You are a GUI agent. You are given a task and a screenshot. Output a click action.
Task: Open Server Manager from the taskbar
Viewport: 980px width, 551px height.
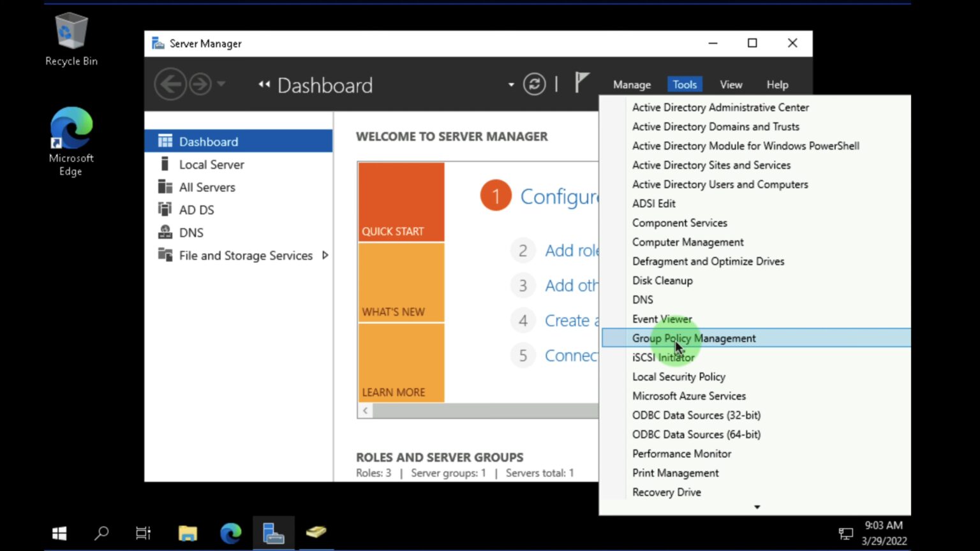[273, 533]
